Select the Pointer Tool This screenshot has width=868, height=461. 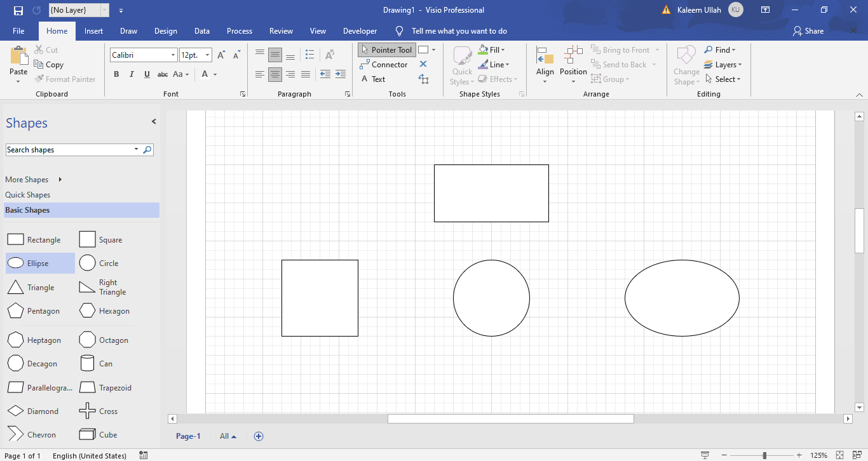click(386, 50)
